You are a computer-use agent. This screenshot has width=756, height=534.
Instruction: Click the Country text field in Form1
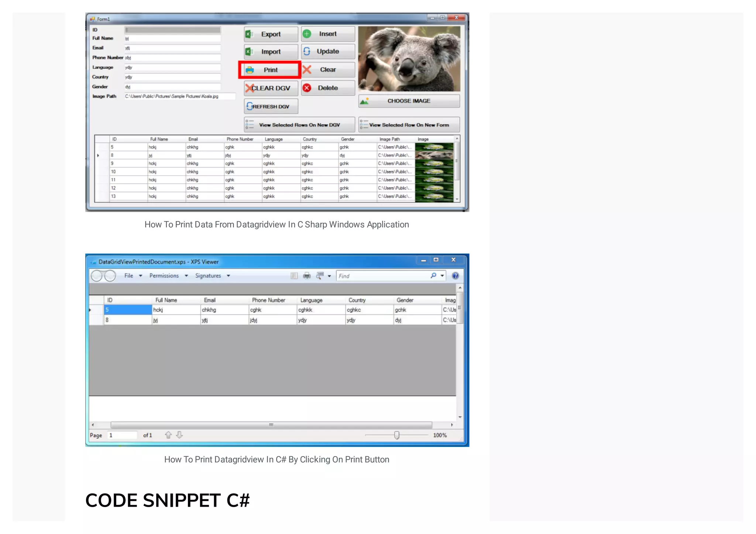pyautogui.click(x=173, y=77)
